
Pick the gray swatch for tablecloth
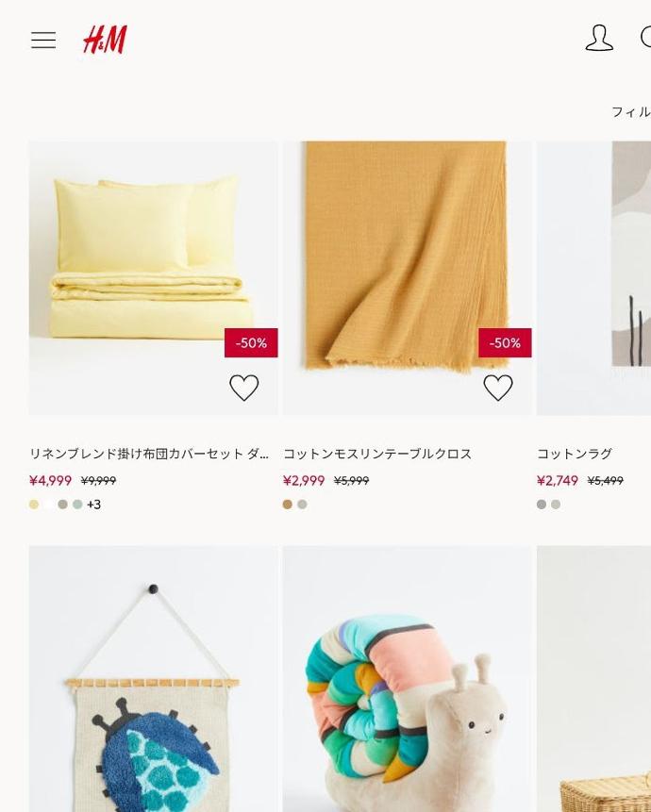[302, 505]
